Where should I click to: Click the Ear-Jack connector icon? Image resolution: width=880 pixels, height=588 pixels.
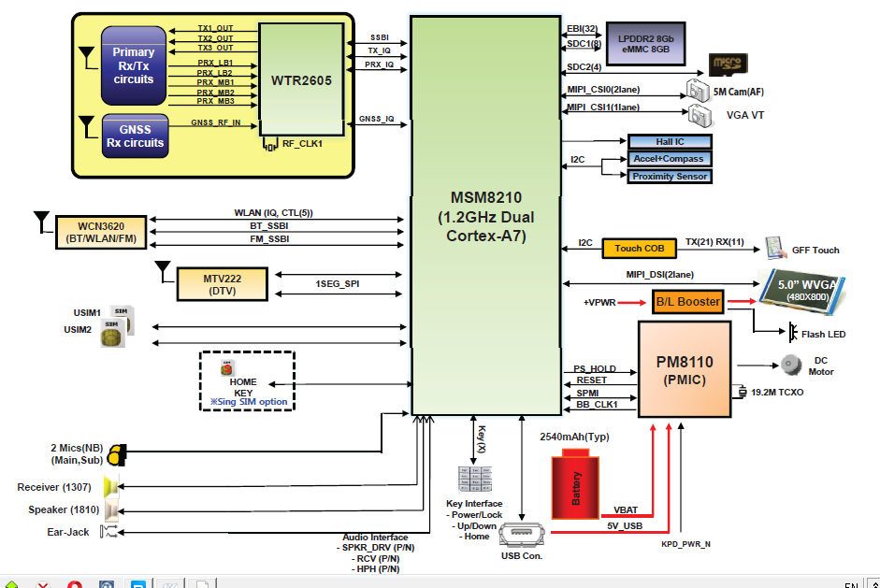coord(108,531)
